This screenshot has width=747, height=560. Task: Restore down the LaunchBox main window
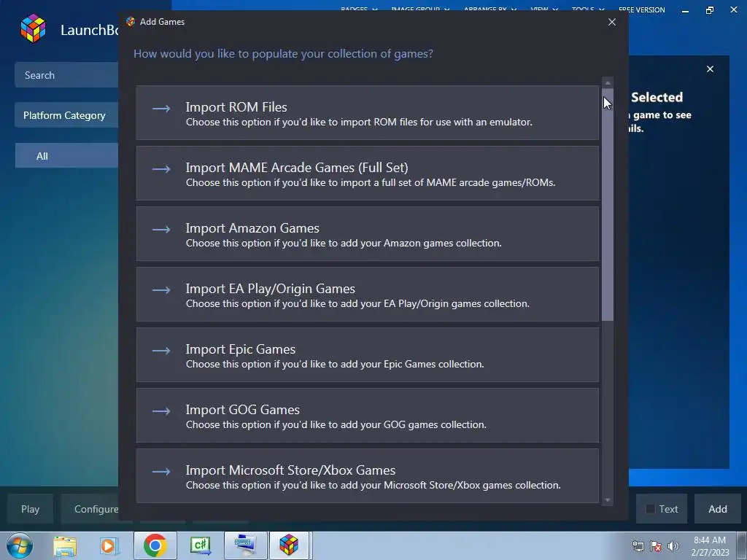coord(709,10)
